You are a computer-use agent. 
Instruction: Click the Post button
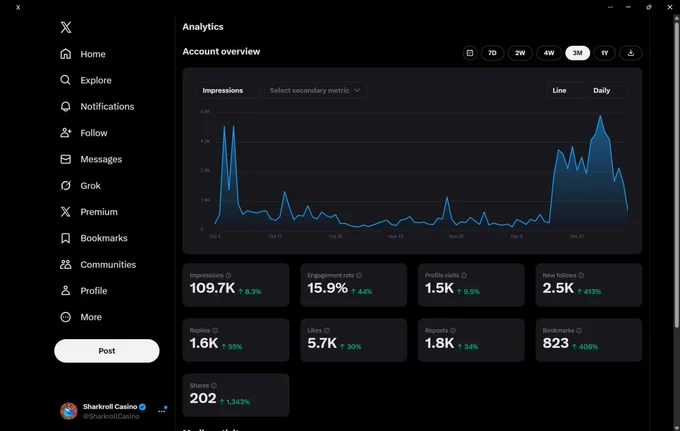coord(107,351)
